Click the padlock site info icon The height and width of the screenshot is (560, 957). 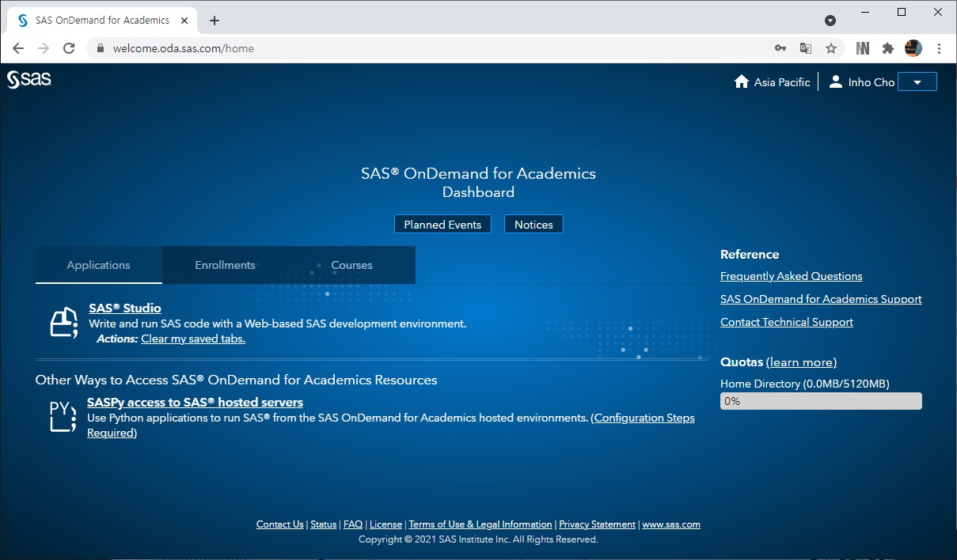(100, 48)
